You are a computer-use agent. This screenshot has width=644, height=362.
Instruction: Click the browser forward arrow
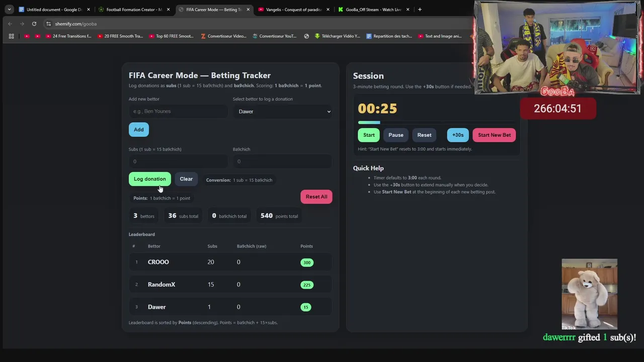(22, 24)
